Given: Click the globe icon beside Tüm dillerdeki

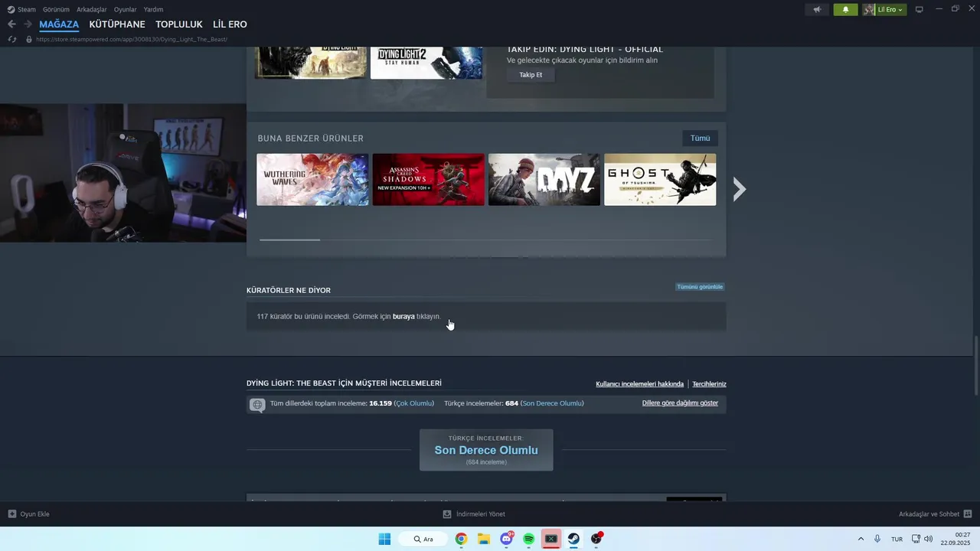Looking at the screenshot, I should [x=257, y=405].
